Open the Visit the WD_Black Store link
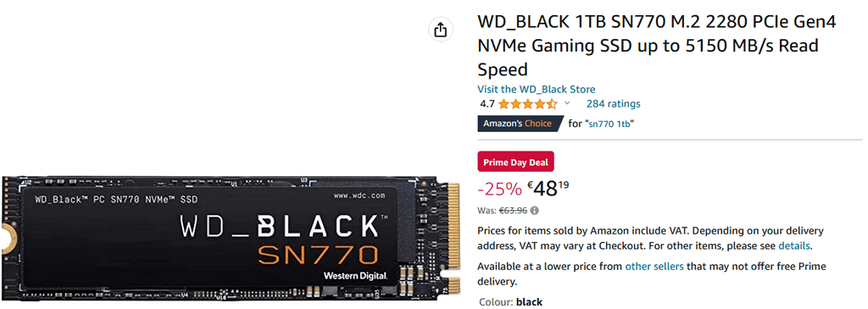The height and width of the screenshot is (309, 868). coord(537,89)
